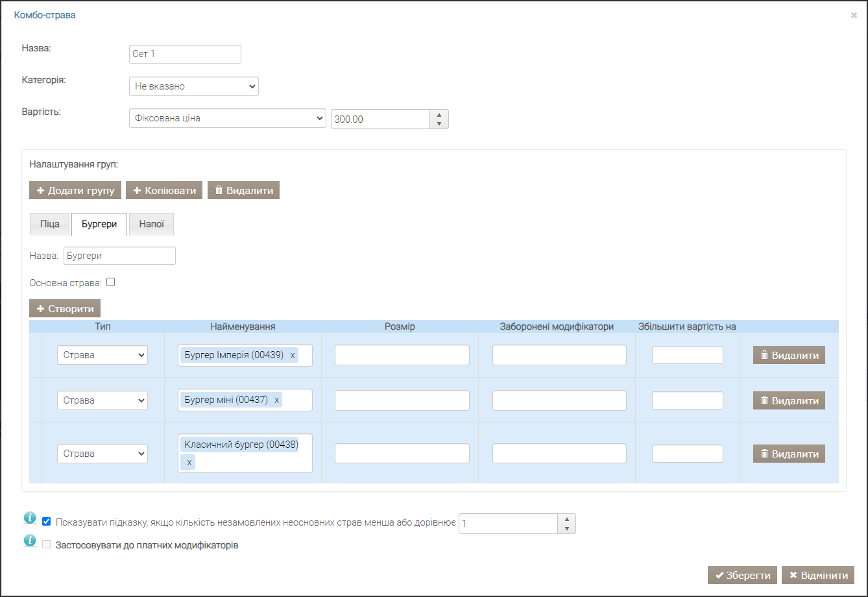Click the Заборонені модифікатори column header
This screenshot has height=597, width=868.
(x=557, y=326)
